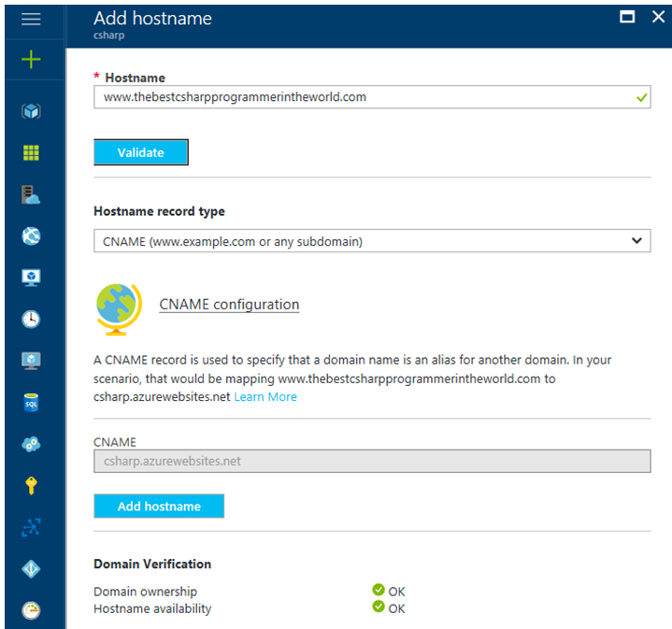Maximize the Add hostname blade

tap(627, 17)
